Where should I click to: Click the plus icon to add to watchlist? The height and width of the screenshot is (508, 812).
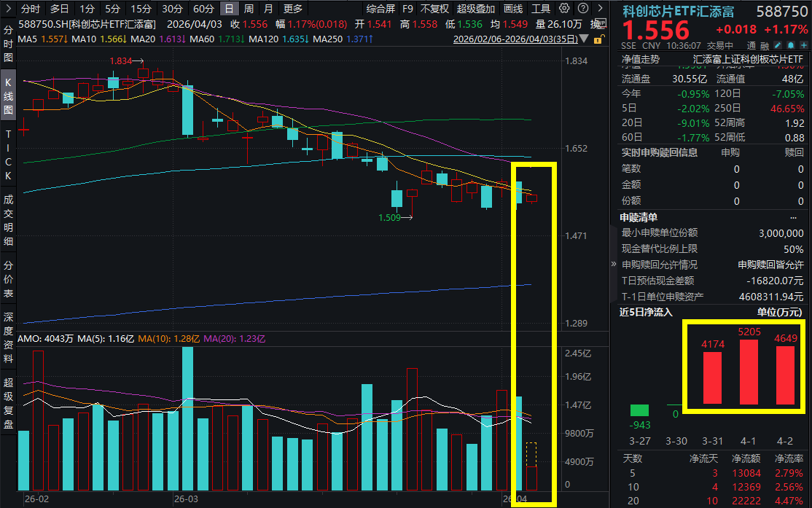coord(803,44)
